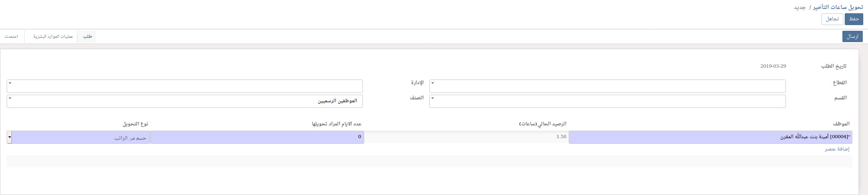Screen dimensions: 868x195
Task: Click the الرصيد الحالي value 1.50 cell
Action: pos(466,137)
